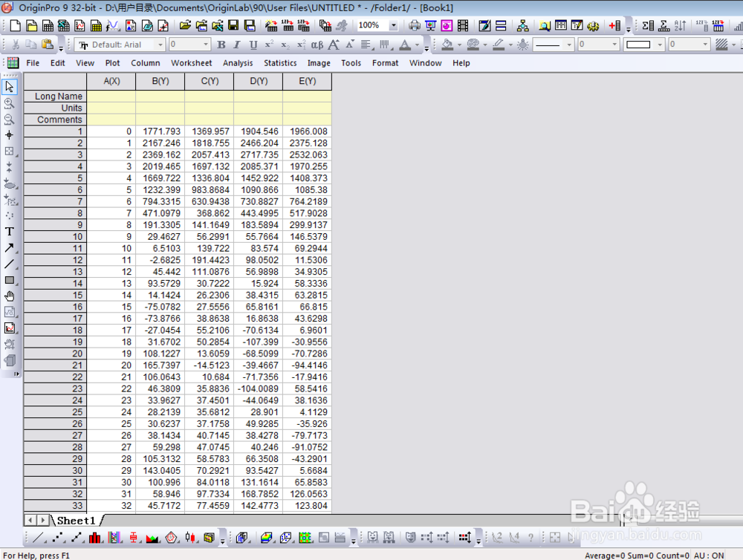Open the hatch pattern dropdown arrow
Viewport: 743px width, 560px height.
(733, 45)
